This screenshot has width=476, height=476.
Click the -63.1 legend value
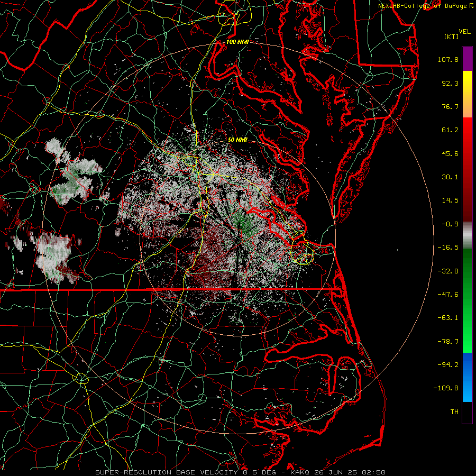pos(448,318)
